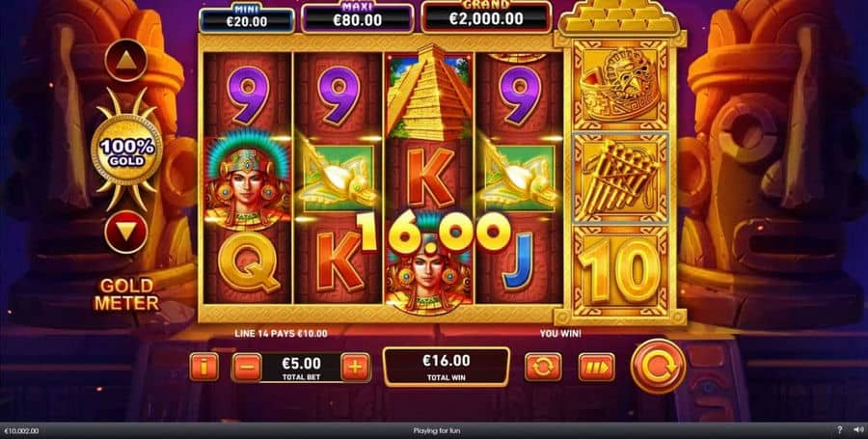Viewport: 868px width, 439px height.
Task: Click the pyramid symbol on reel three
Action: pos(429,93)
